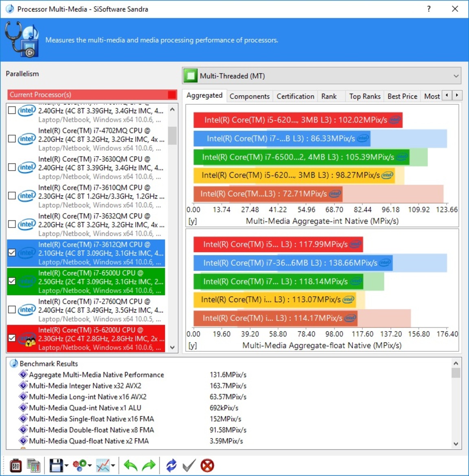
Task: Check the i7-3610QM processor checkbox
Action: pos(12,195)
